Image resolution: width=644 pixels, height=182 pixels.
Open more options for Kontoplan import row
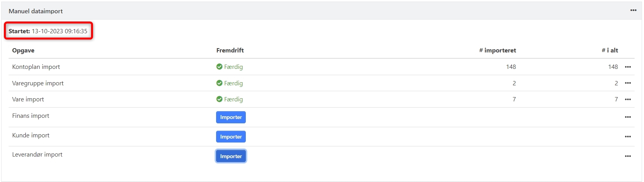[628, 67]
